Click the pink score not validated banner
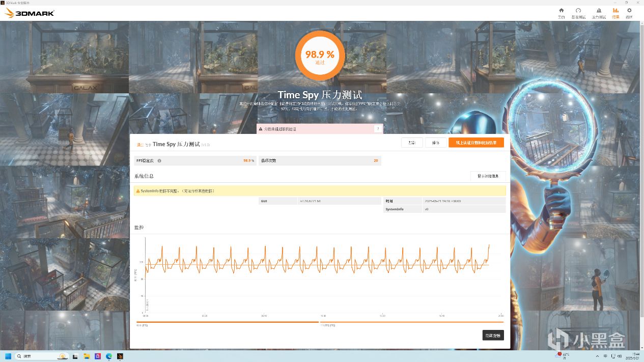This screenshot has height=362, width=644. pos(320,129)
